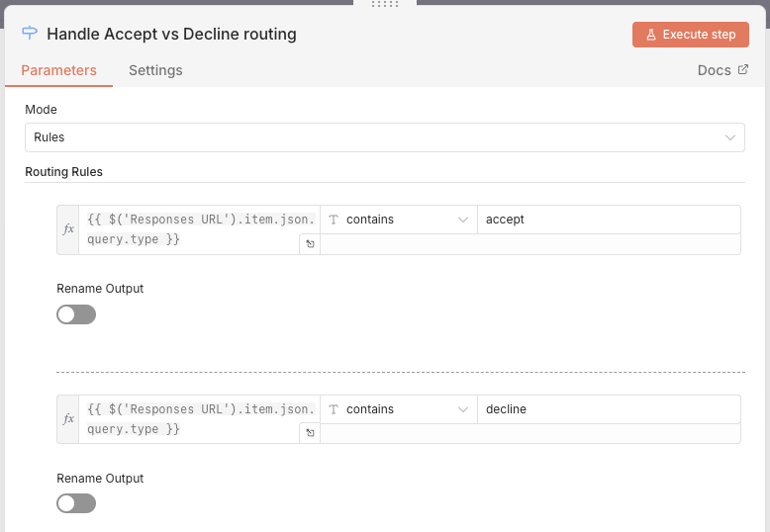
Task: Open the Settings tab
Action: [155, 70]
